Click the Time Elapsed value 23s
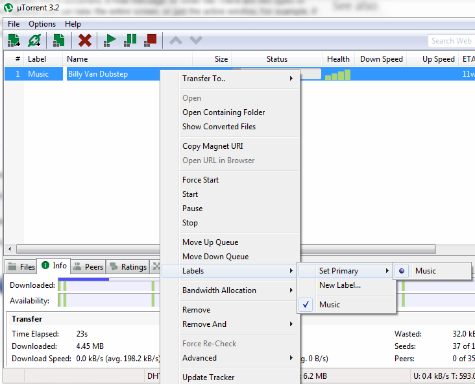The image size is (475, 384). [82, 334]
